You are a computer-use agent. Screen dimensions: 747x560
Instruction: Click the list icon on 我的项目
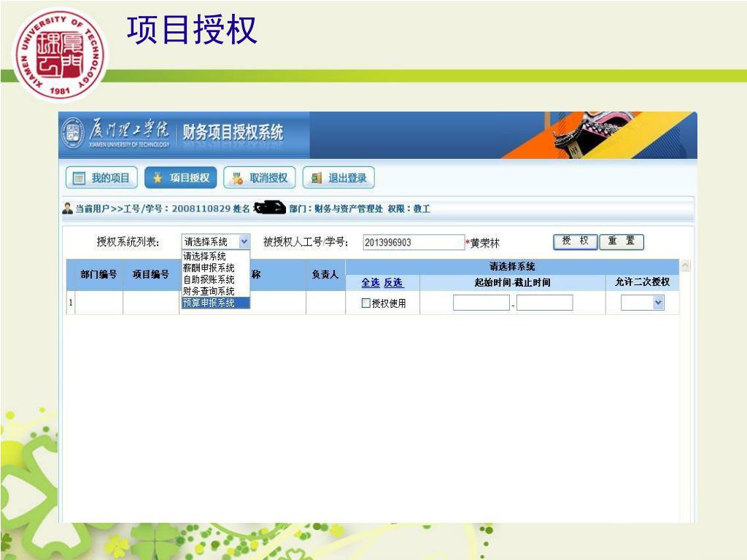(79, 178)
